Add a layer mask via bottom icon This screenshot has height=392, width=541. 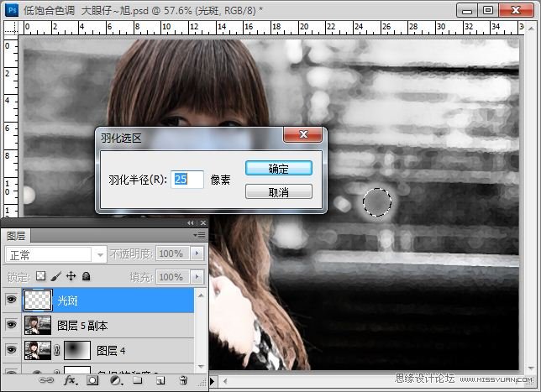(x=92, y=380)
